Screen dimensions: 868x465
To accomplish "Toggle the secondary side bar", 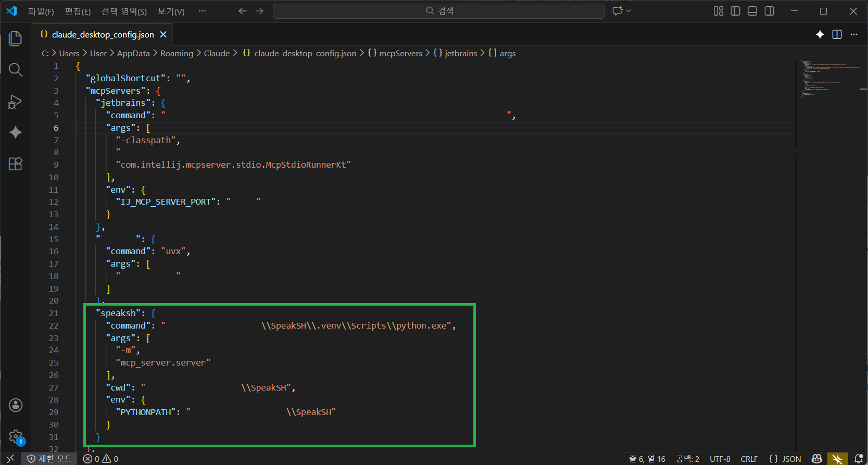I will tap(769, 11).
